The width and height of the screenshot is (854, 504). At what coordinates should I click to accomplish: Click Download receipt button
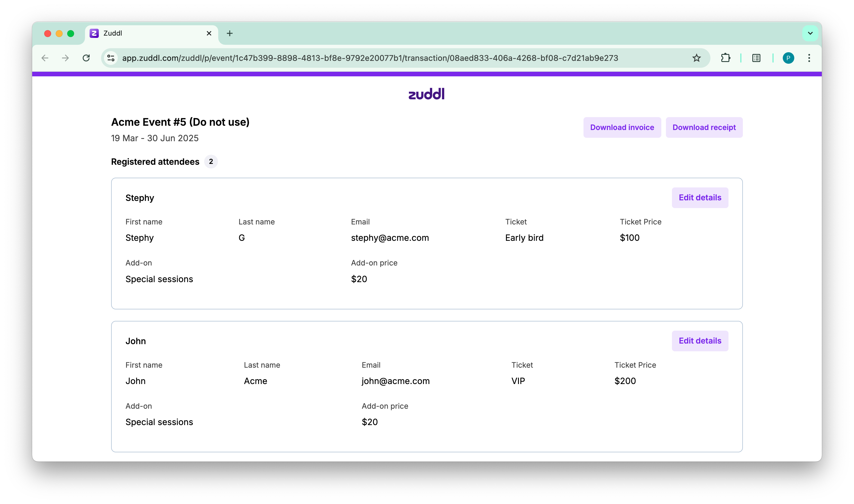pyautogui.click(x=704, y=127)
